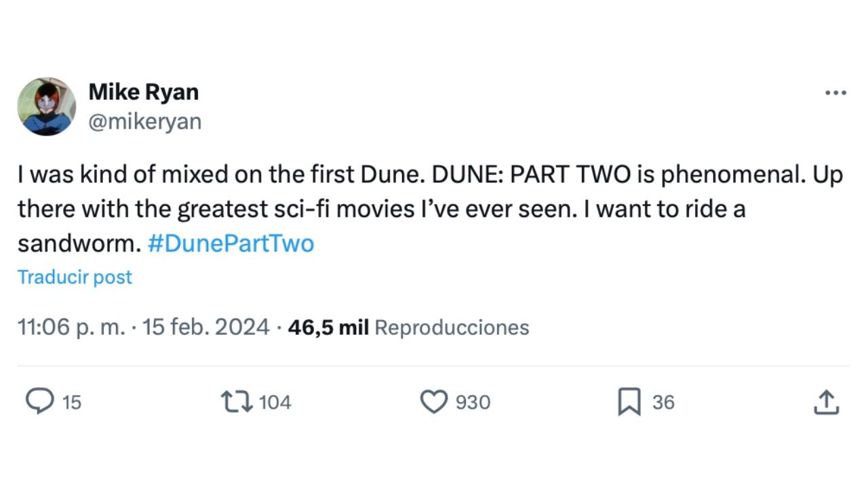Bookmark the Dune Part Two post
The height and width of the screenshot is (488, 868).
tap(629, 402)
